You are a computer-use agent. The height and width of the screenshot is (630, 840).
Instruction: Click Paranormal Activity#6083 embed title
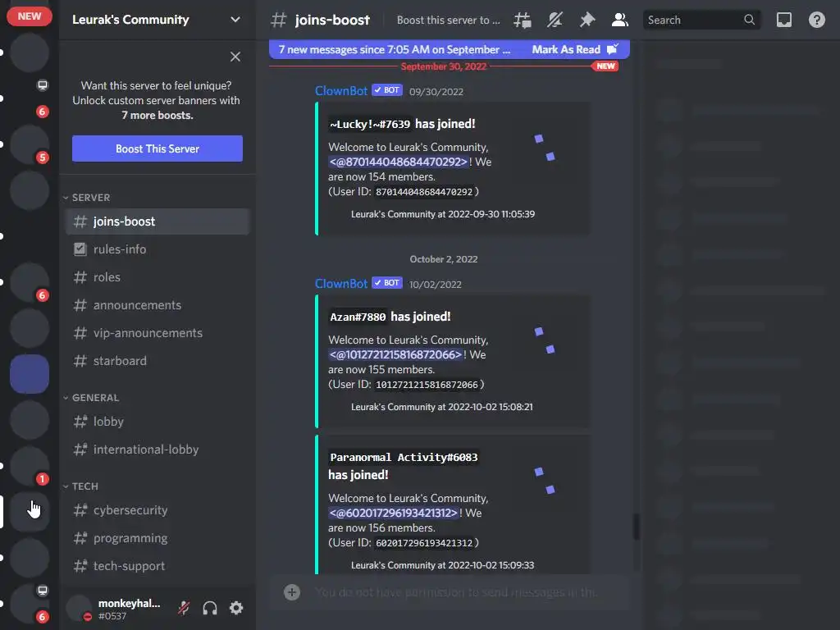click(403, 466)
